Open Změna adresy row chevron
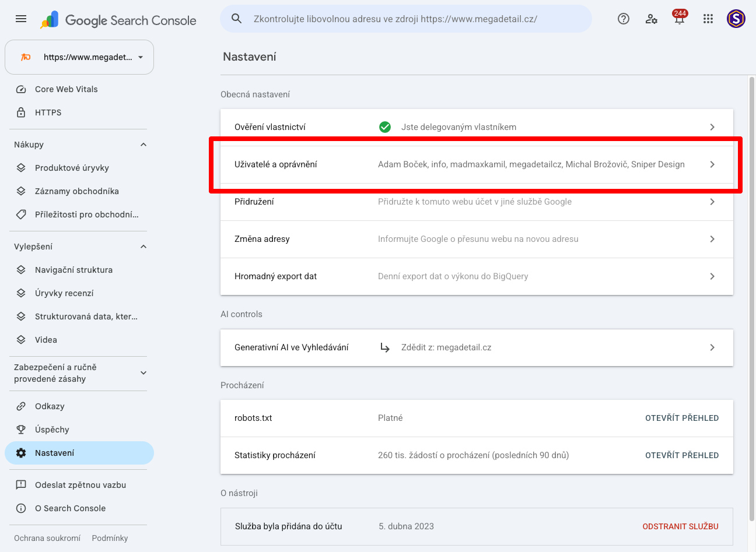This screenshot has height=552, width=756. pos(712,239)
